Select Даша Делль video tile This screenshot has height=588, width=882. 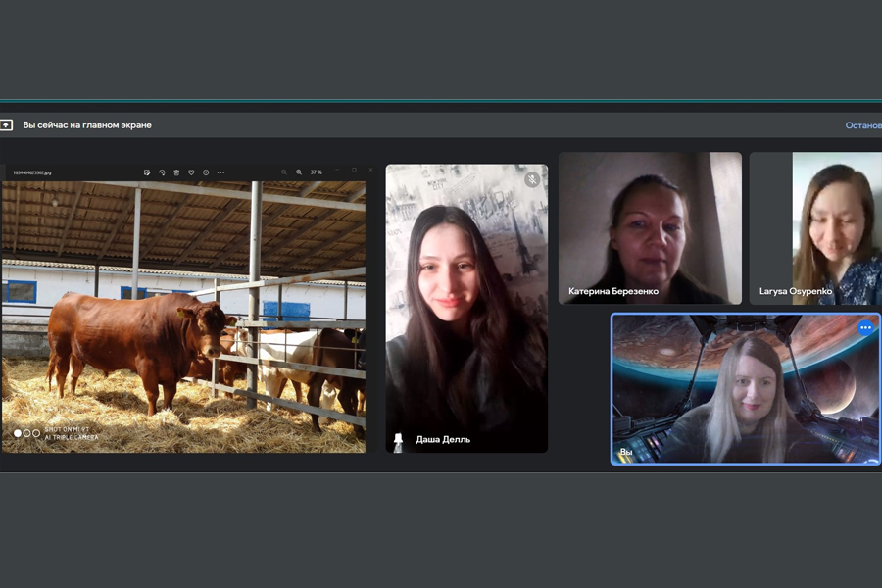click(466, 309)
